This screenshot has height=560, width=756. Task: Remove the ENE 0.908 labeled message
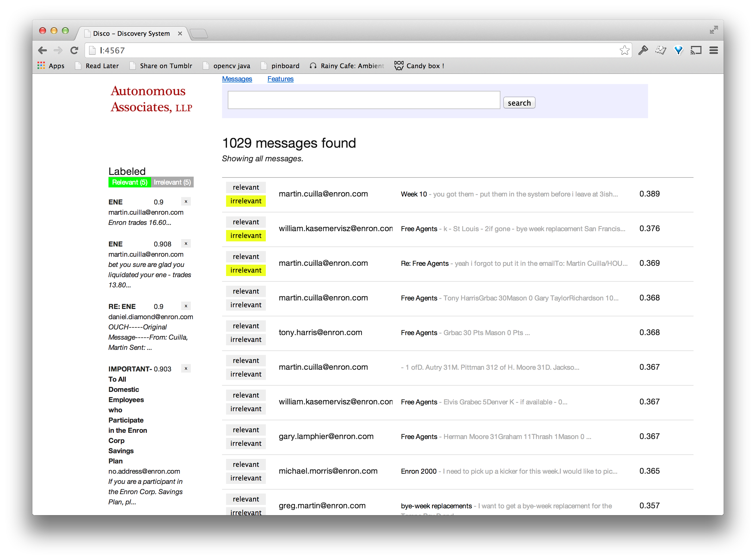[186, 244]
